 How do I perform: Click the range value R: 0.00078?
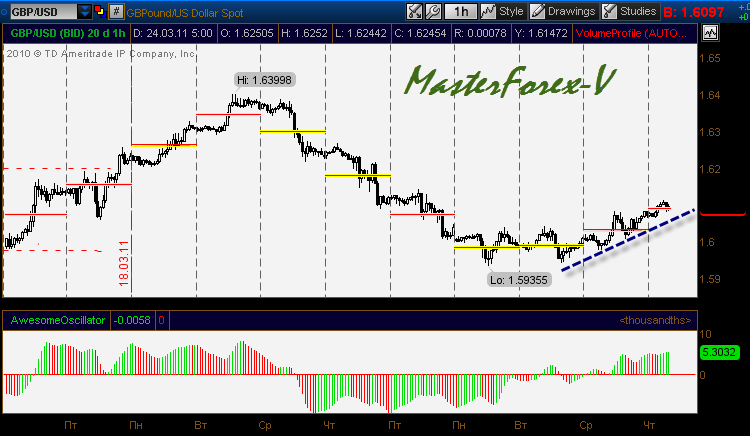click(x=480, y=33)
